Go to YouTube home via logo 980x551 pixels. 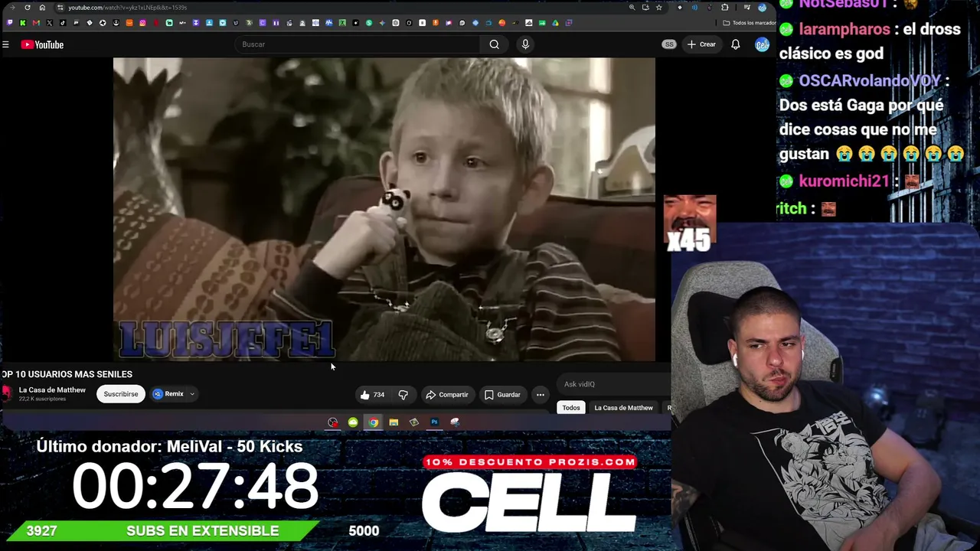[42, 44]
